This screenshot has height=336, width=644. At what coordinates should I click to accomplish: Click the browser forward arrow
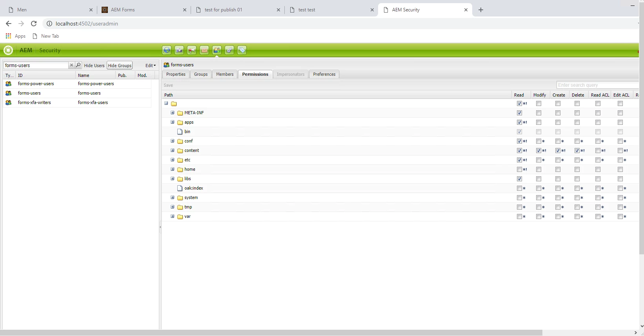(21, 24)
